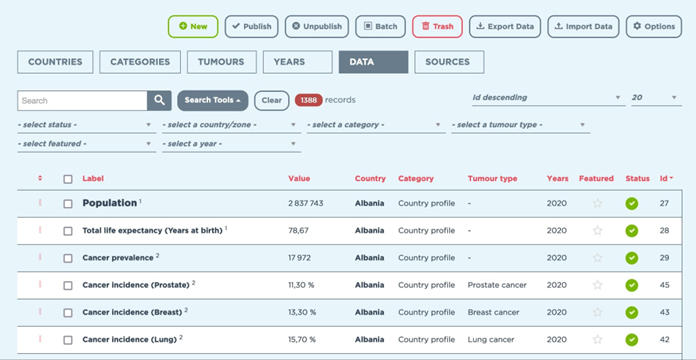Open the 20 items per page dropdown
Screen dimensions: 696x360
pyautogui.click(x=656, y=98)
